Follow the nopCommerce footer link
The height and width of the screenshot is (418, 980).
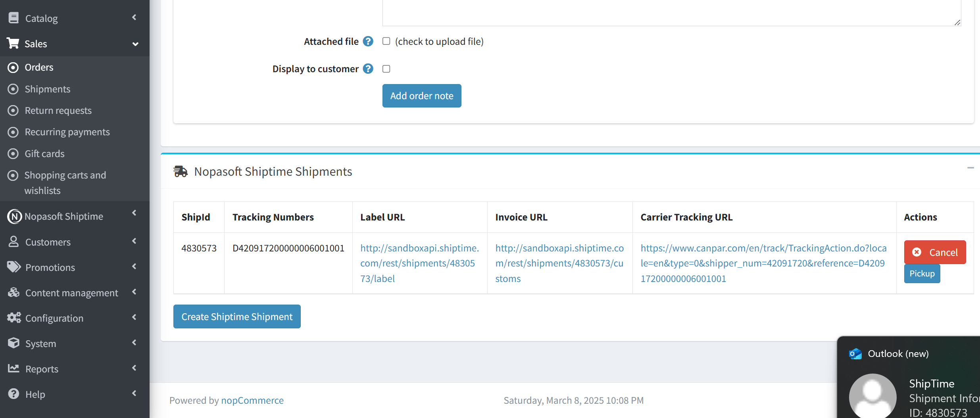(252, 401)
